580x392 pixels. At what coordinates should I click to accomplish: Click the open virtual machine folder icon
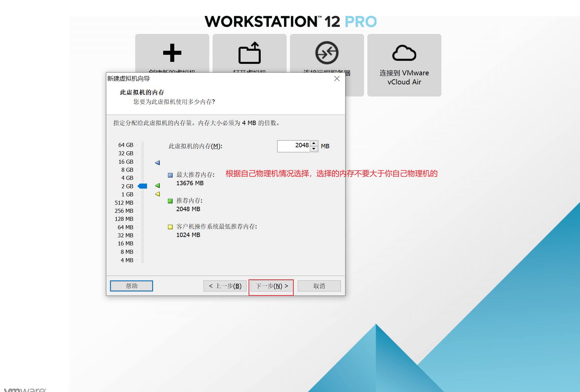point(250,53)
